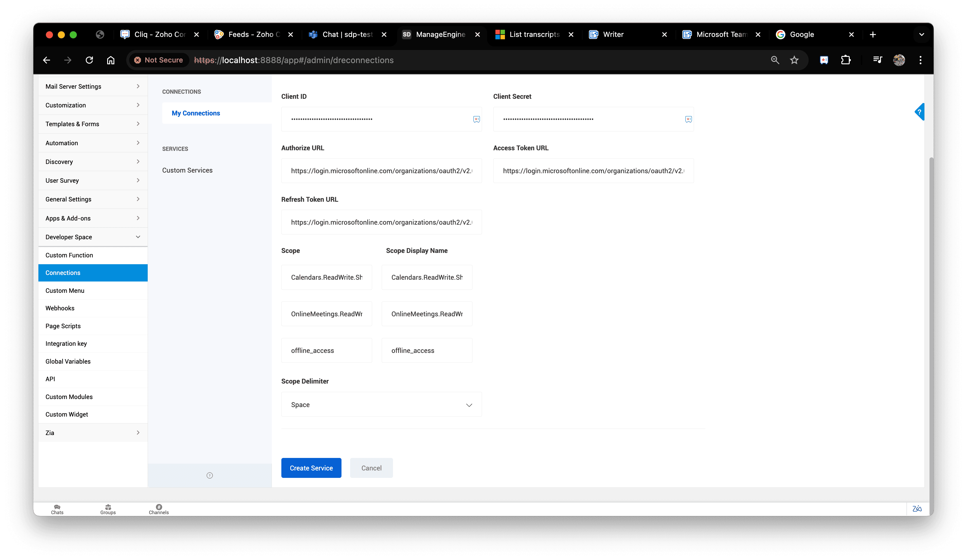Open browser Extensions puzzle icon
Viewport: 967px width, 560px height.
[845, 60]
